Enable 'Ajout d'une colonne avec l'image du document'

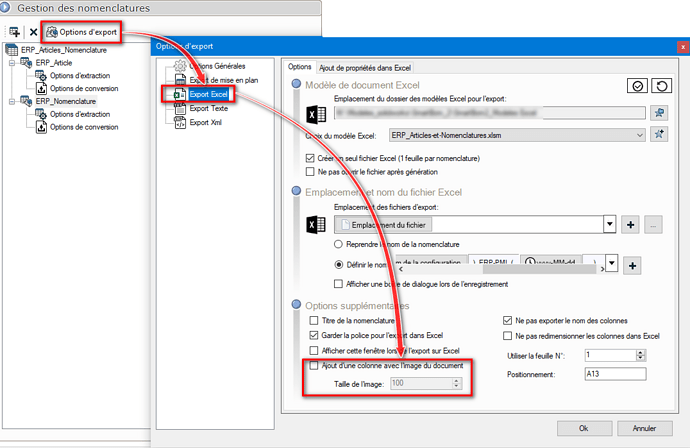tap(314, 366)
